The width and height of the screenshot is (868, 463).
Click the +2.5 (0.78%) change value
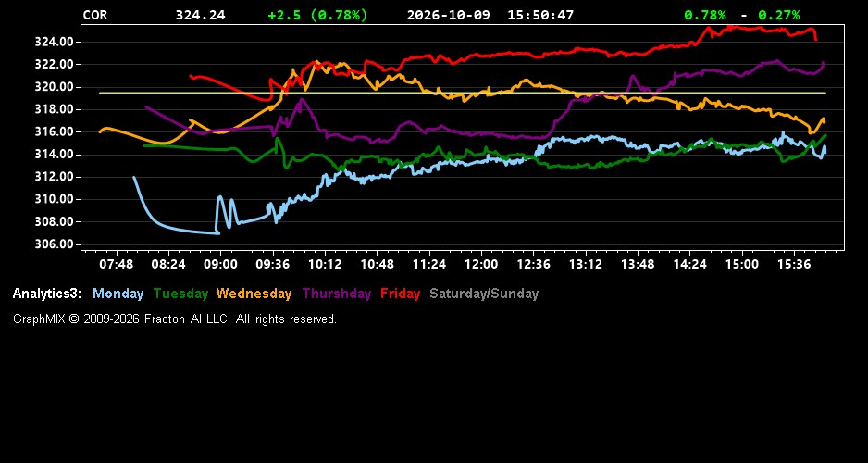(317, 15)
